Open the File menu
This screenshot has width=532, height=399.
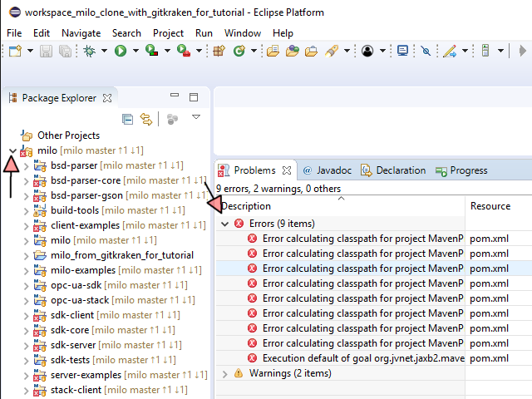click(14, 33)
